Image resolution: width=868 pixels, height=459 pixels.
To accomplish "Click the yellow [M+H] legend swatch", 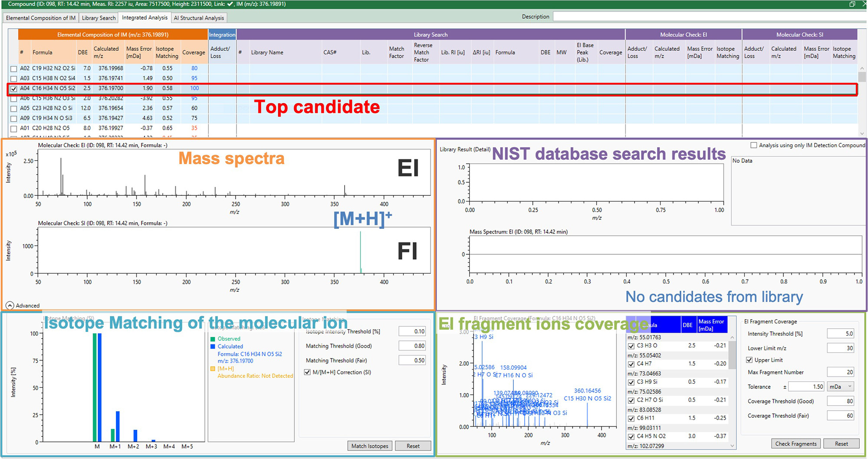I will tap(213, 369).
